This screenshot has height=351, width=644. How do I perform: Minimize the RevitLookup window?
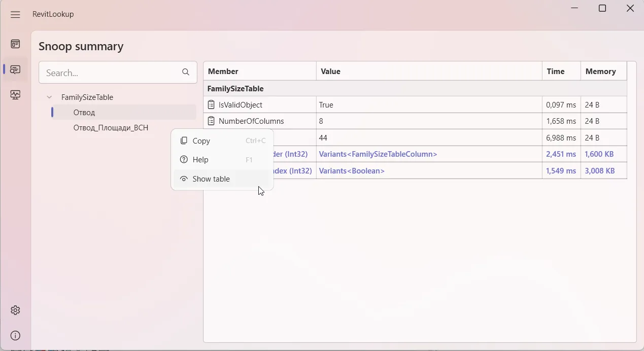coord(574,9)
